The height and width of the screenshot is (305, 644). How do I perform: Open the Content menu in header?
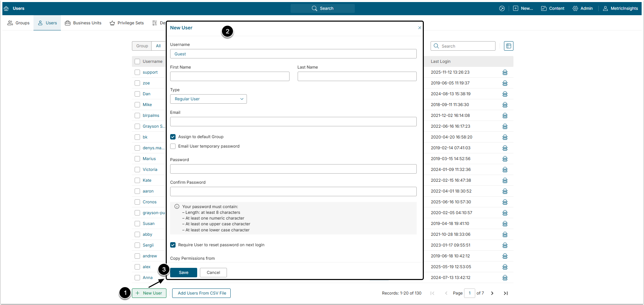point(553,8)
